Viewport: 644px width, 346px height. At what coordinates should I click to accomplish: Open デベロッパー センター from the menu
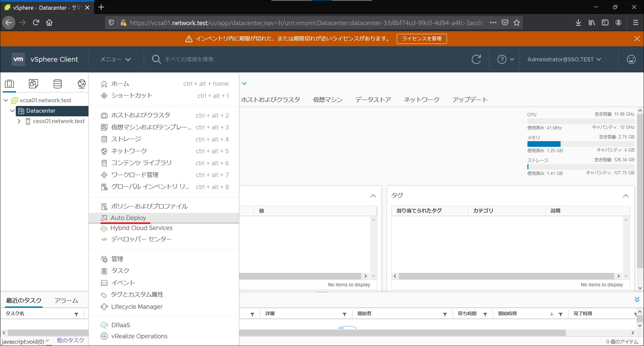[164, 239]
